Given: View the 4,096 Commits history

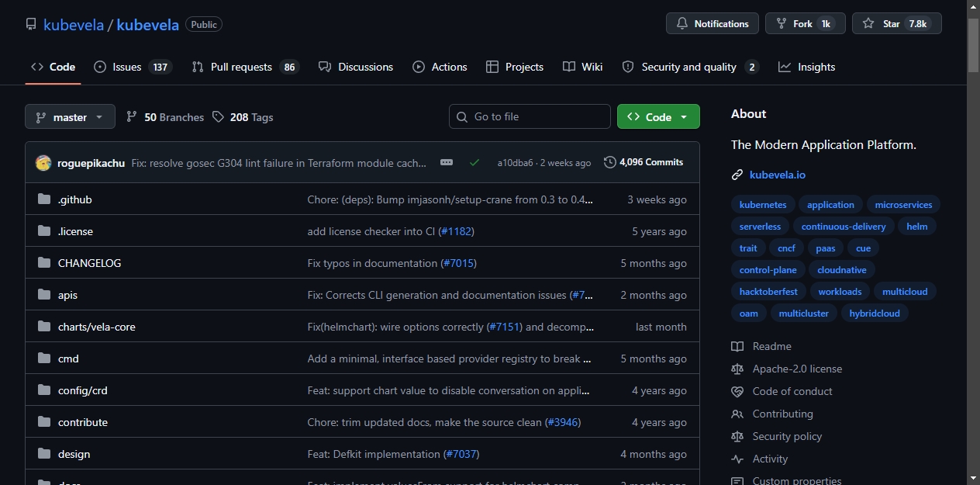Looking at the screenshot, I should (644, 162).
